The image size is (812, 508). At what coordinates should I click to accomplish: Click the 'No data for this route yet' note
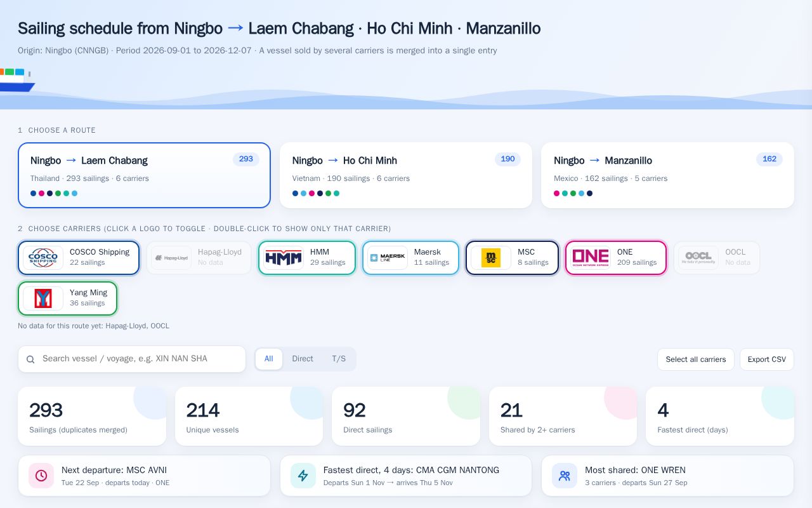[93, 326]
